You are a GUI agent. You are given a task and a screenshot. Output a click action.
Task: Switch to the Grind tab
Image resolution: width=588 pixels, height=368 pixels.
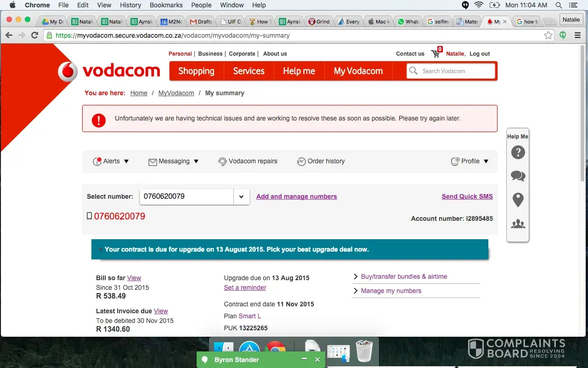(x=320, y=22)
